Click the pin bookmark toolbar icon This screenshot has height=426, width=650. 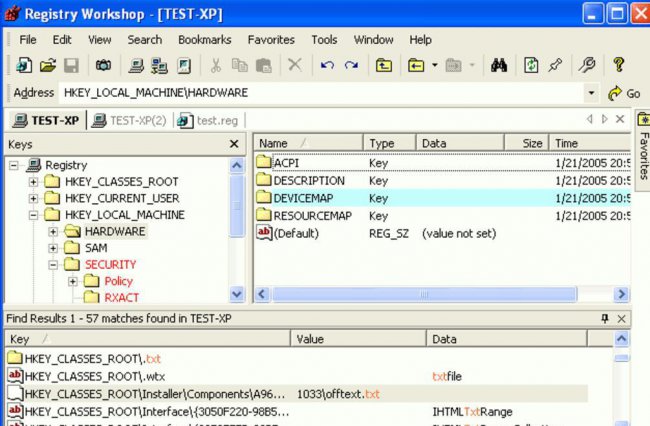(555, 65)
